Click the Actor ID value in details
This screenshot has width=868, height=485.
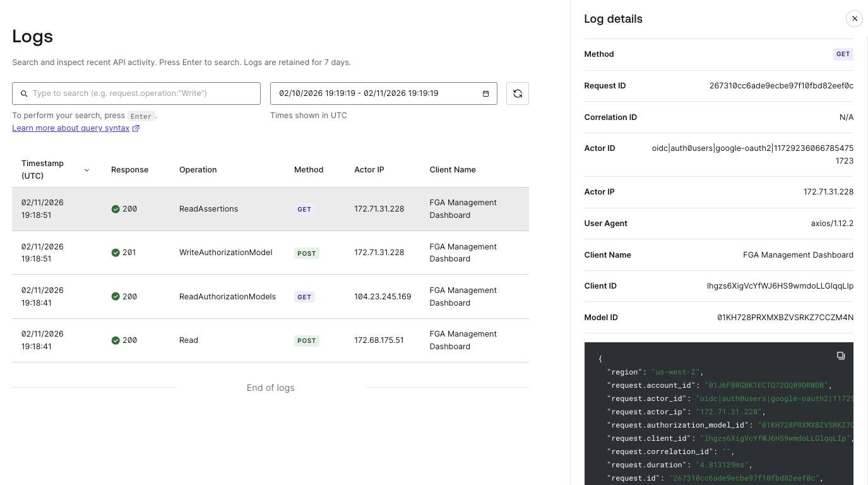pyautogui.click(x=752, y=155)
